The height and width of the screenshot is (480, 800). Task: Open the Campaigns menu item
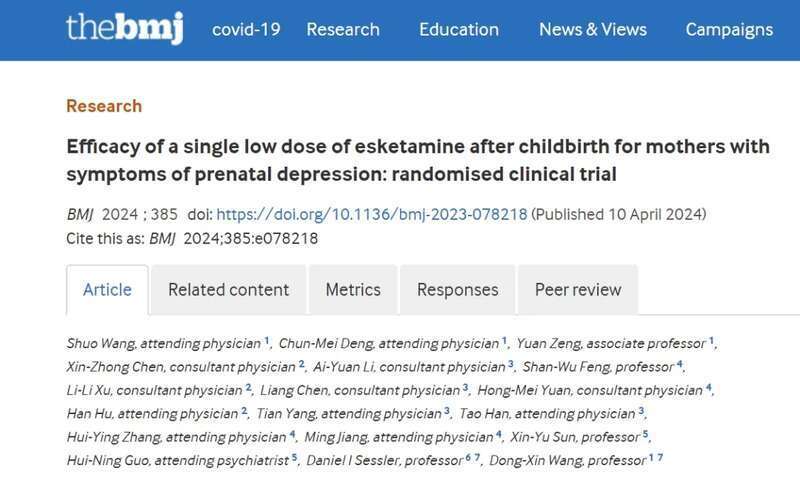coord(729,30)
